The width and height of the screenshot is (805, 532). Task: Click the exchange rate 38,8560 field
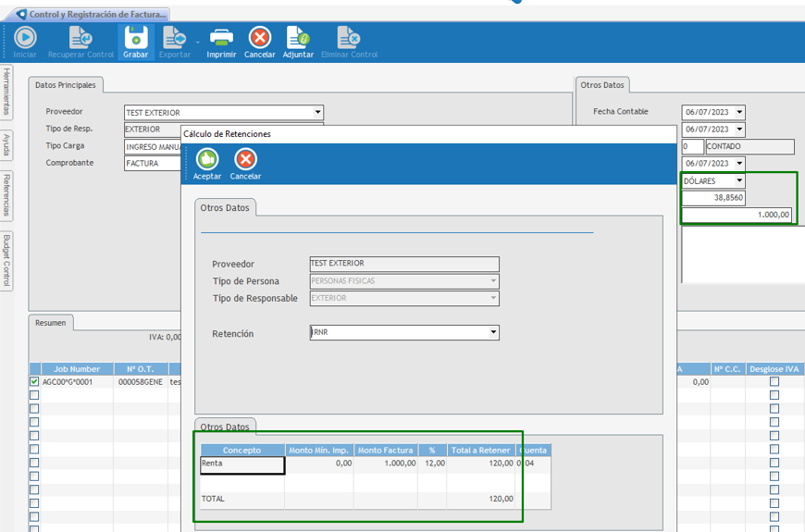[x=713, y=197]
